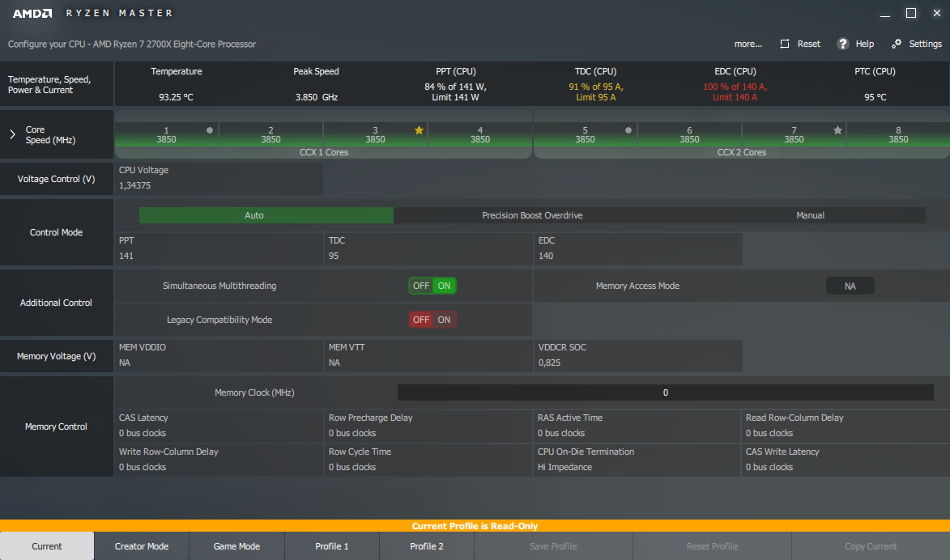Click the CCX 2 Cores label

(x=742, y=153)
